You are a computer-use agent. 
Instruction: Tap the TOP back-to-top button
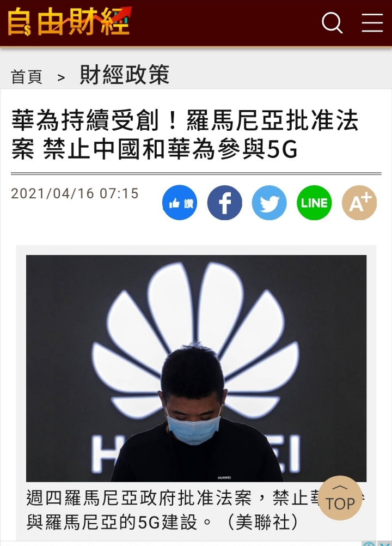(x=340, y=498)
